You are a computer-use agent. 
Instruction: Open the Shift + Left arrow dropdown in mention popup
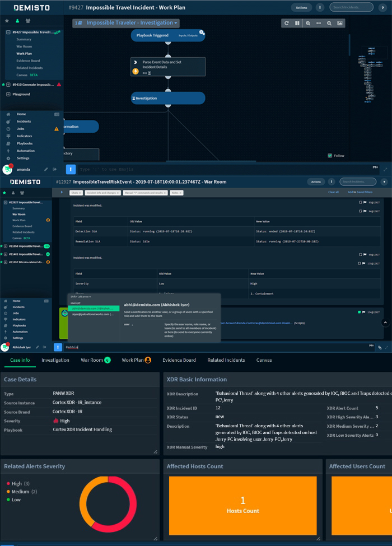coord(81,297)
